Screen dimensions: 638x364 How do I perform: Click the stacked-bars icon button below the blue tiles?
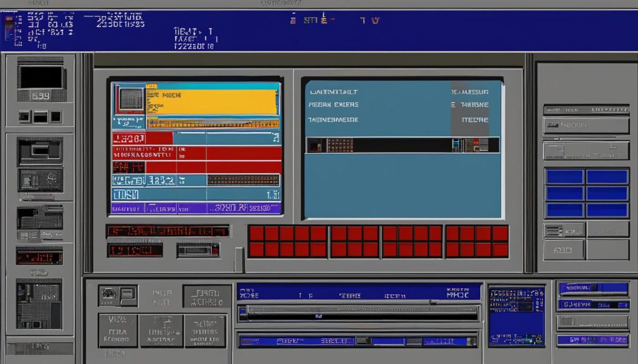pos(564,231)
